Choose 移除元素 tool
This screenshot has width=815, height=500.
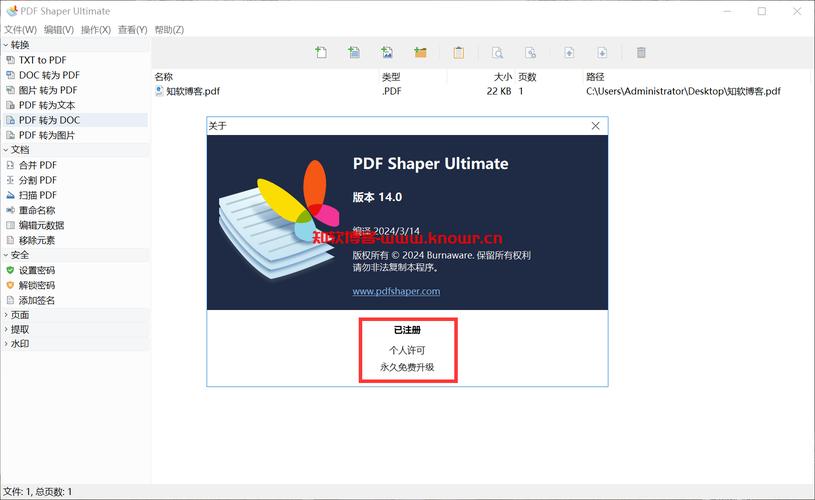pyautogui.click(x=75, y=241)
